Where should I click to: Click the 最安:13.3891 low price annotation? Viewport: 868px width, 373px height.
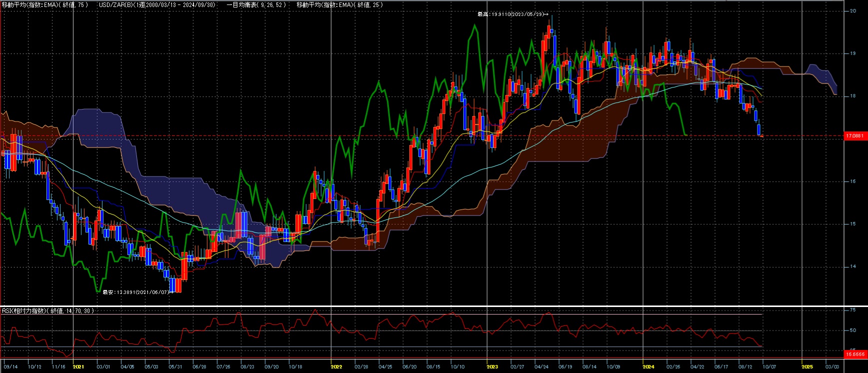[138, 292]
